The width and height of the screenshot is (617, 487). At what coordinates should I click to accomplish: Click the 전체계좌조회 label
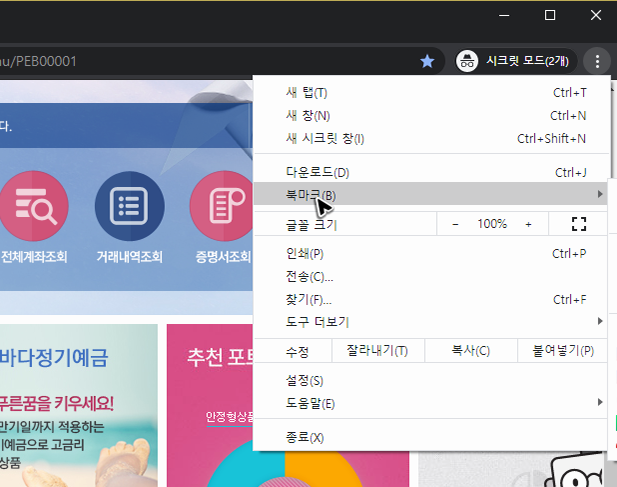pos(34,257)
